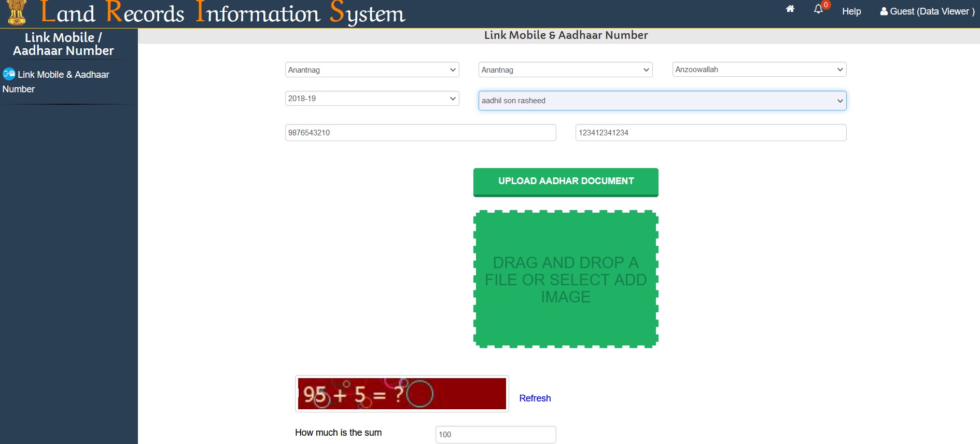Click the Link Mobile & Aadhaar Number page heading
The height and width of the screenshot is (444, 980).
pos(566,35)
